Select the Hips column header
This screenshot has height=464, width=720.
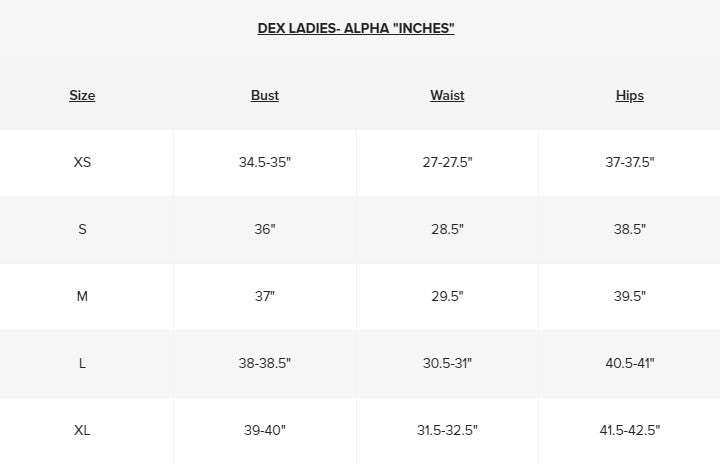[x=630, y=96]
